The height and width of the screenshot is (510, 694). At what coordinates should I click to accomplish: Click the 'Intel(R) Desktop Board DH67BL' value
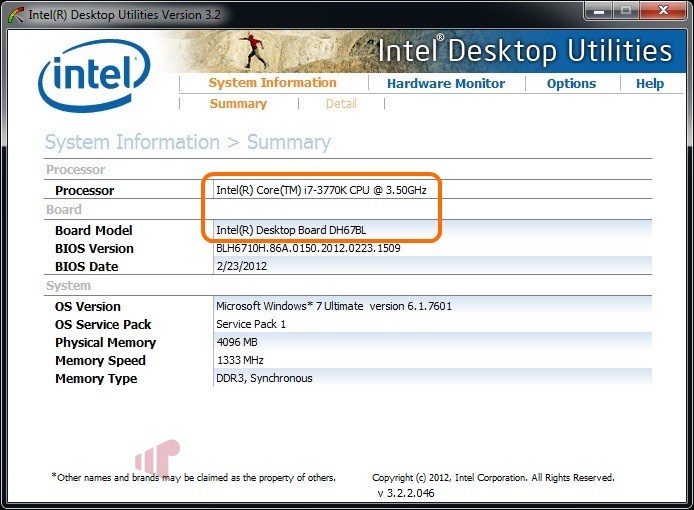coord(291,230)
